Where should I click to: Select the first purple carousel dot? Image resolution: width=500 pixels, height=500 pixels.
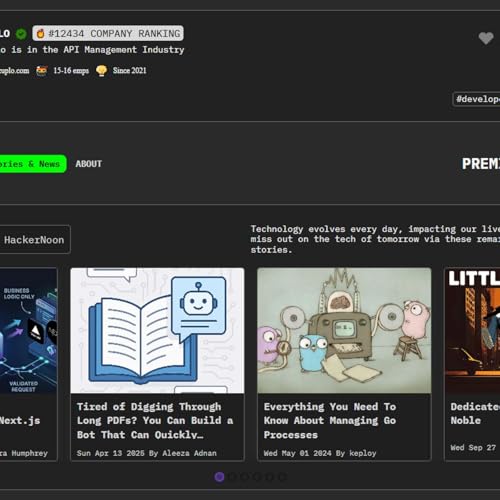click(x=219, y=477)
